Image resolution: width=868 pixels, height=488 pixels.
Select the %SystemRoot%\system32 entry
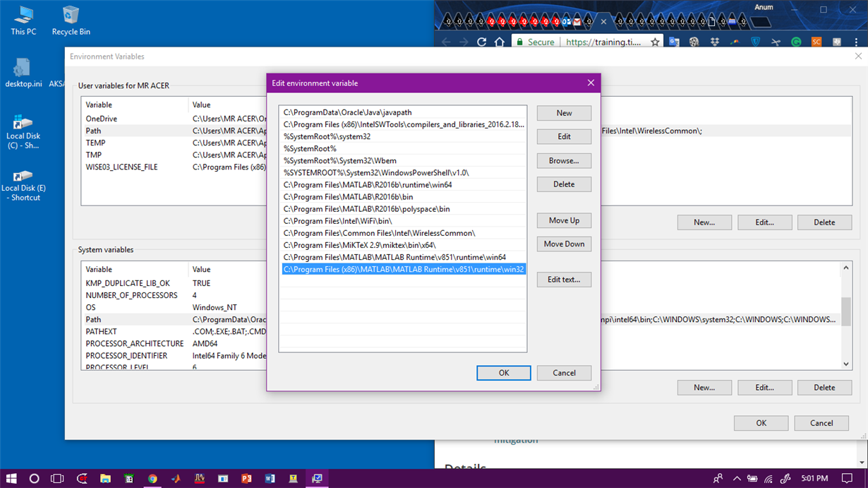403,136
